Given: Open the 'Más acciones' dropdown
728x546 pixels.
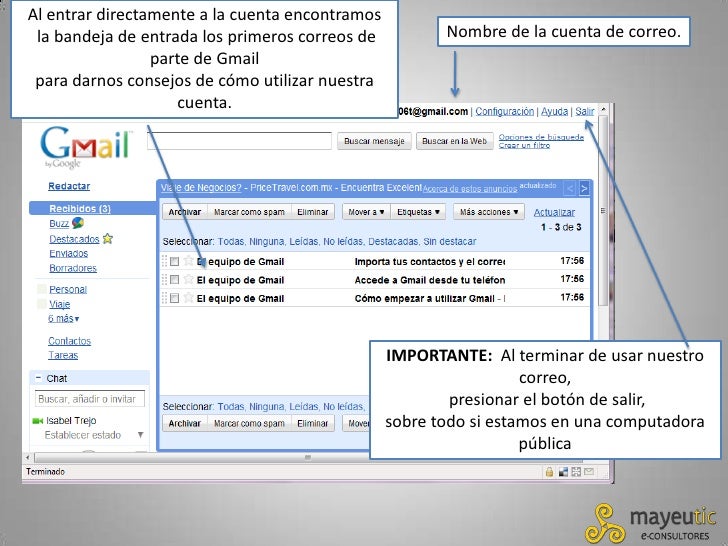Looking at the screenshot, I should 489,212.
